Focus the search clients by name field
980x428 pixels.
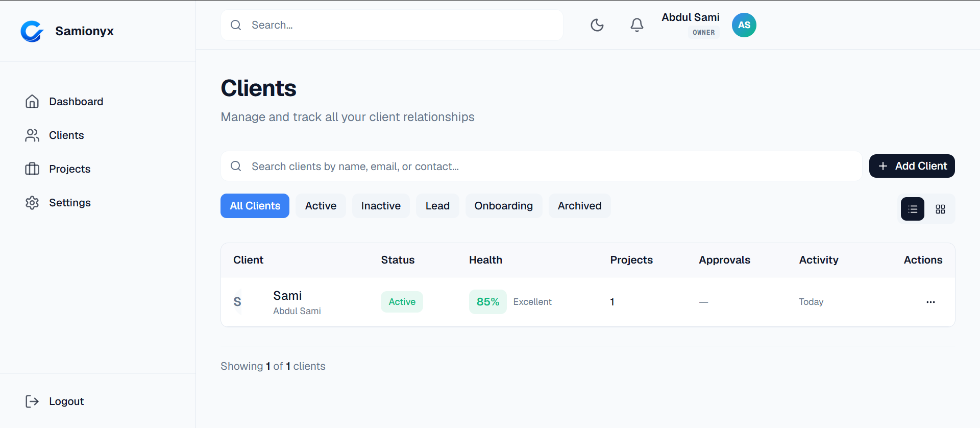click(x=542, y=167)
